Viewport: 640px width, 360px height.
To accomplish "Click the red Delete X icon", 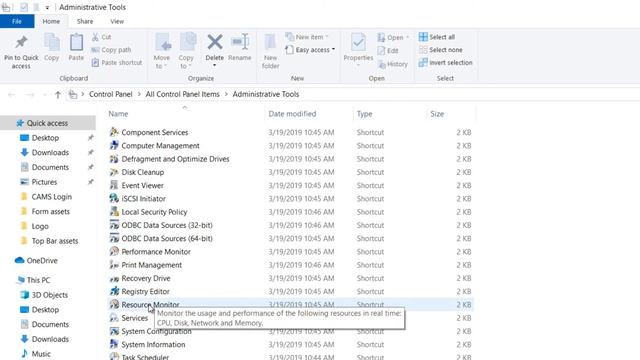I will click(215, 42).
